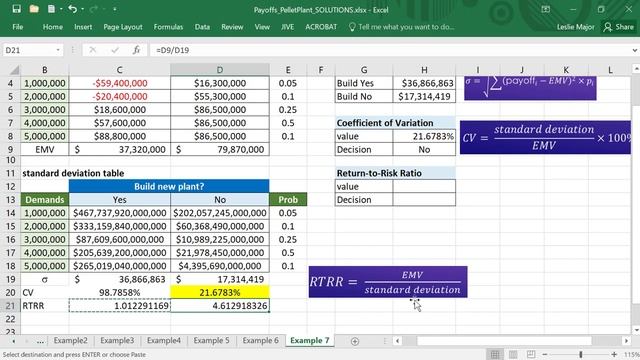
Task: Open the View ribbon tab
Action: [262, 27]
